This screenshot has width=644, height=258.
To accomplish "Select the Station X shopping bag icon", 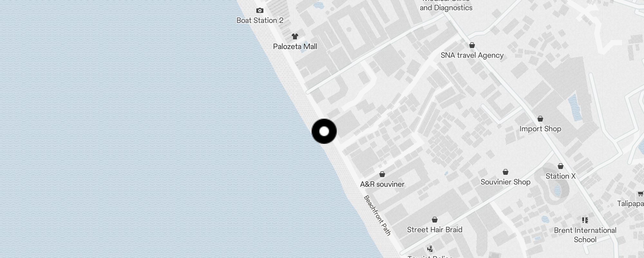I will point(561,166).
